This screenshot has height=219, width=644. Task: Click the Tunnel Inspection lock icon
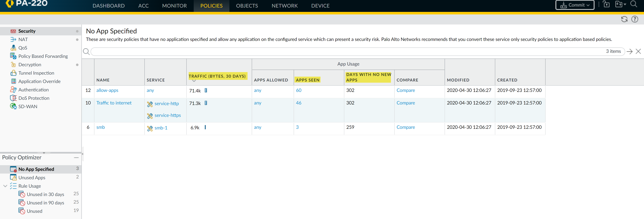pos(13,73)
